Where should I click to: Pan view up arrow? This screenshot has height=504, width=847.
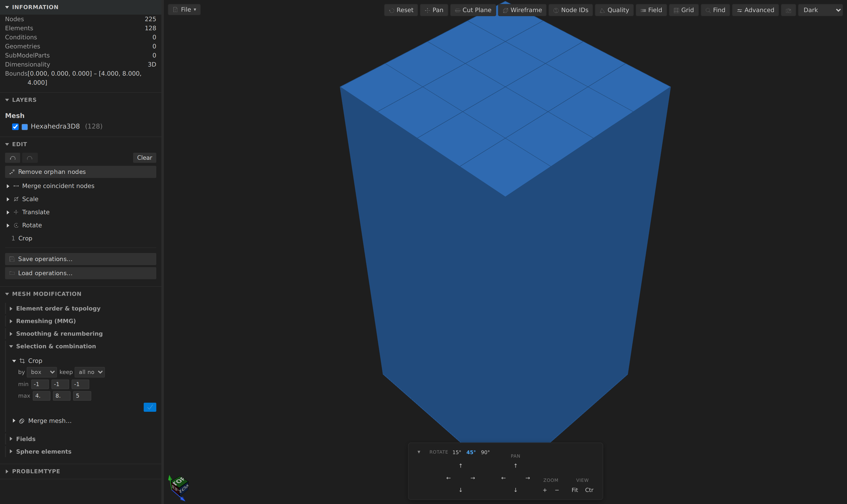[x=516, y=466]
